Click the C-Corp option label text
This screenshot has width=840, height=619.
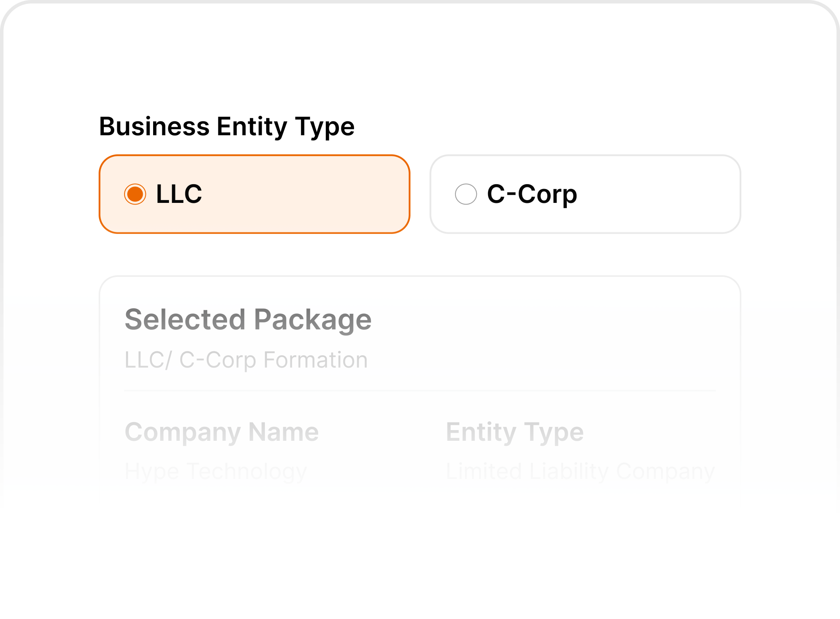(x=532, y=194)
